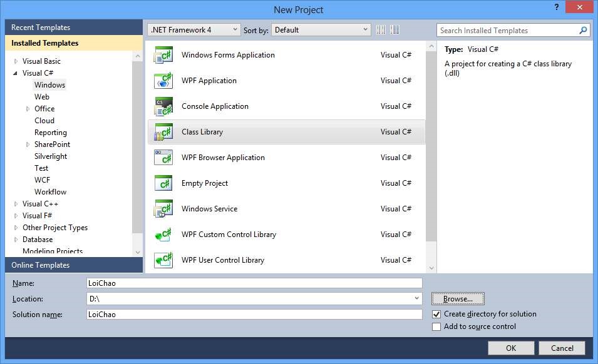Screen dimensions: 598x364
Task: Switch to medium icons view
Action: pyautogui.click(x=395, y=30)
